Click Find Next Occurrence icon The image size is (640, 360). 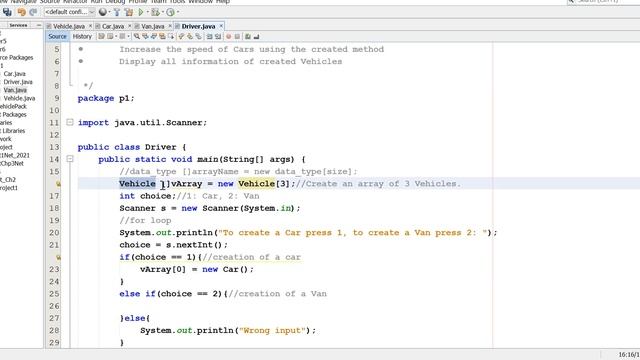(x=154, y=36)
